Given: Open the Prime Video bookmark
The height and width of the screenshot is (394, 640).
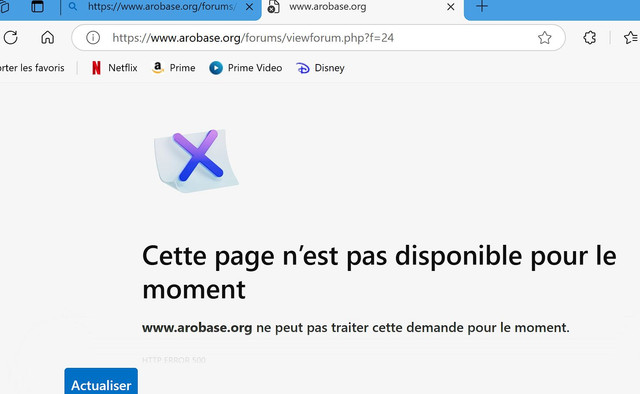Looking at the screenshot, I should point(245,68).
